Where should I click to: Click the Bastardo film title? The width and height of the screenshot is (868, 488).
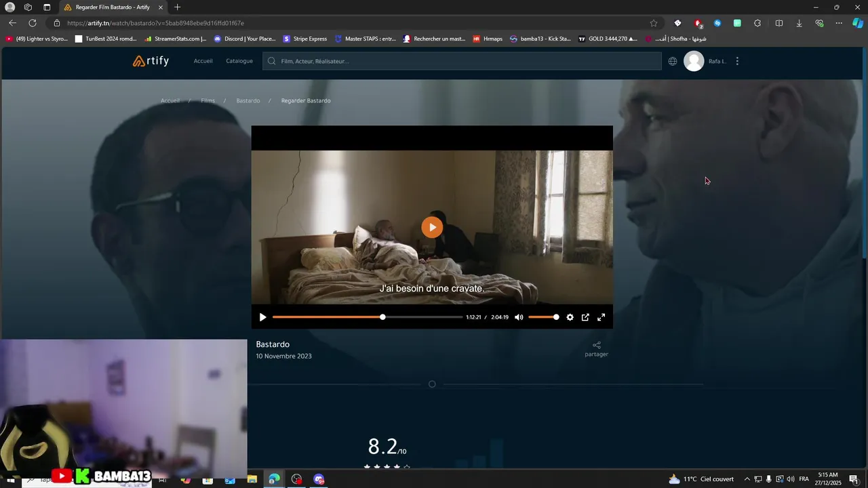273,344
